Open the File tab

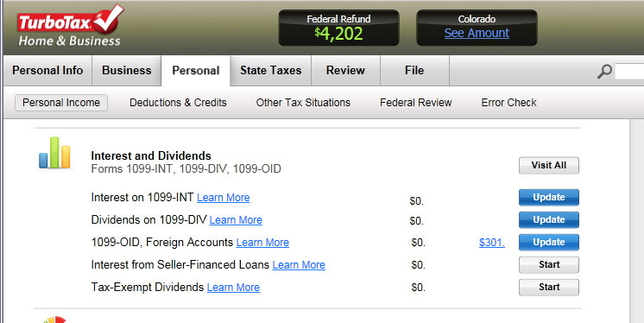[414, 71]
